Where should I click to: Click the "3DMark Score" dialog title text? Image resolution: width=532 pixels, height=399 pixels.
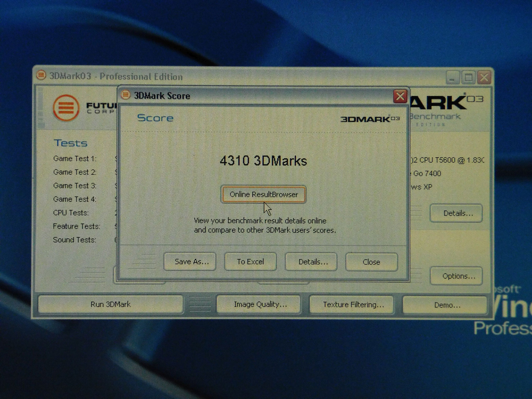(162, 96)
